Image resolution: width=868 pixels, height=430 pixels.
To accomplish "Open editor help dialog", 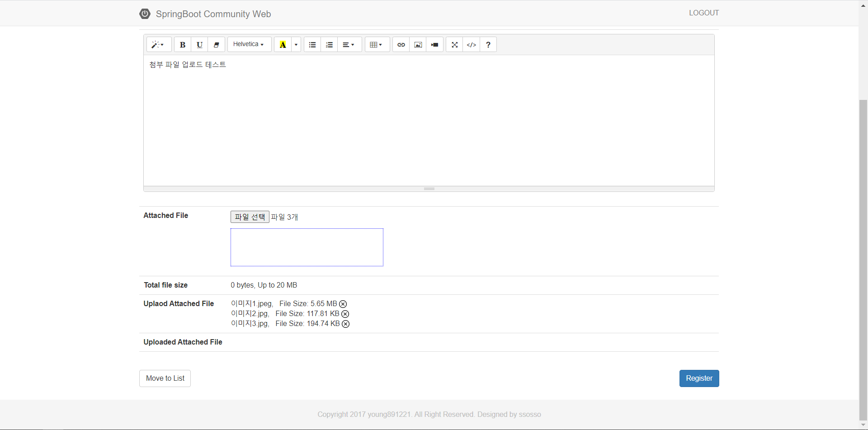I will 488,45.
